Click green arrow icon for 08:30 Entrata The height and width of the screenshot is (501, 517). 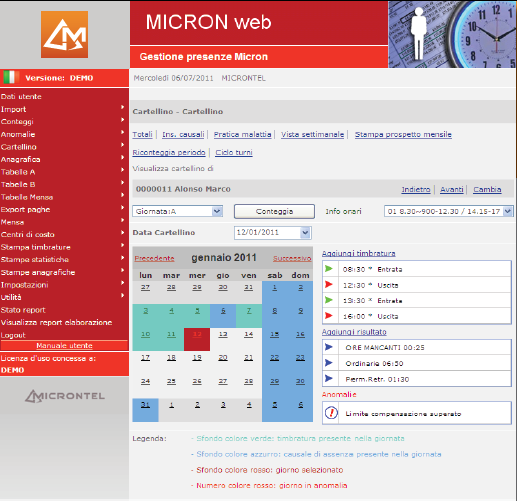[x=329, y=269]
